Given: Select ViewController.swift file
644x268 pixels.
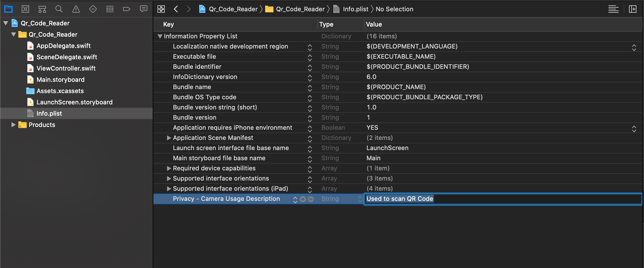Looking at the screenshot, I should click(x=66, y=68).
